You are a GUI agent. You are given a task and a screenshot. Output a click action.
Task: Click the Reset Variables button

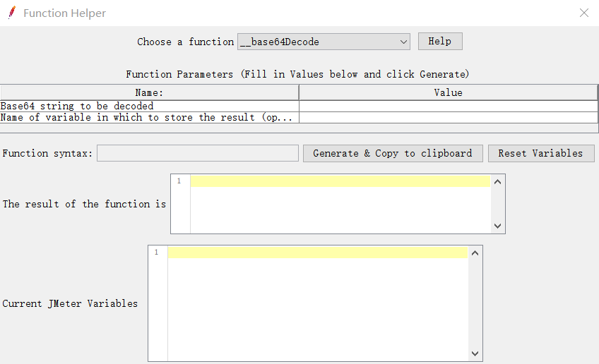(x=541, y=153)
